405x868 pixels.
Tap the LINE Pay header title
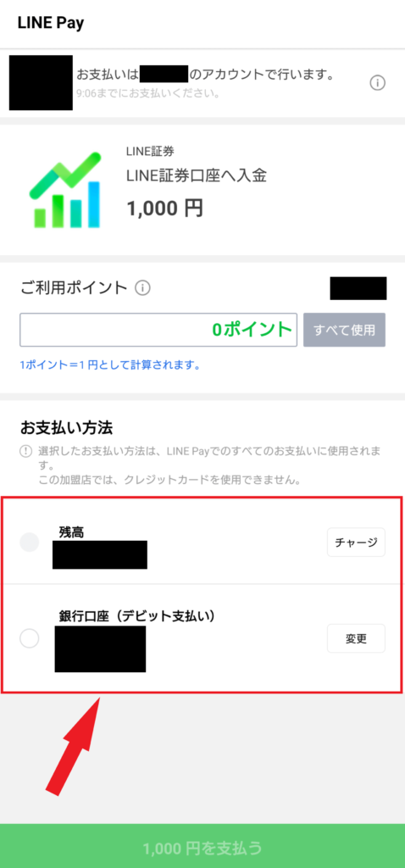(51, 23)
